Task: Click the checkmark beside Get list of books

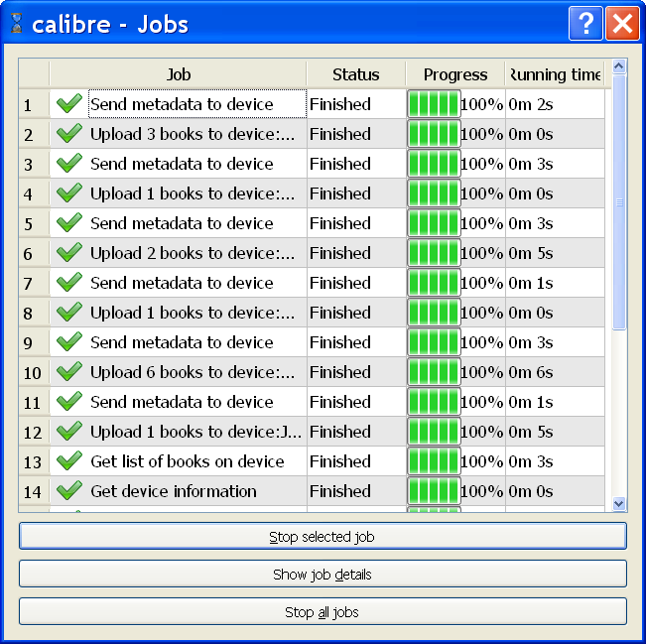Action: coord(69,460)
